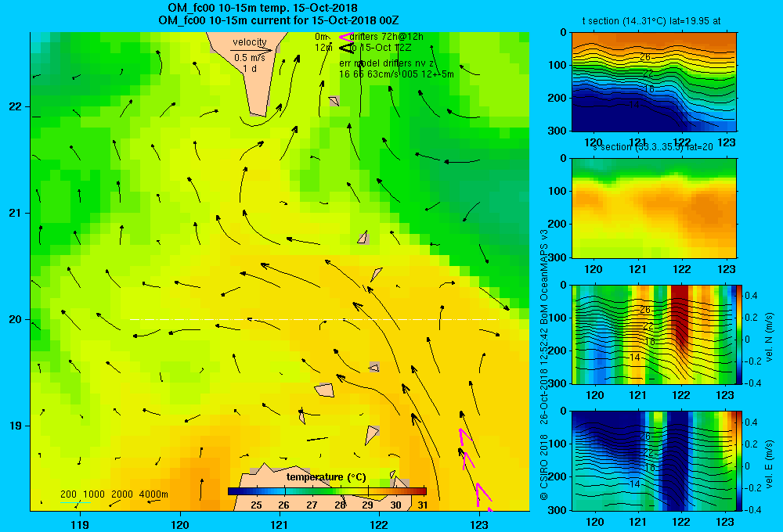Open the eastward velocity section panel
Image resolution: width=783 pixels, height=532 pixels.
point(654,461)
